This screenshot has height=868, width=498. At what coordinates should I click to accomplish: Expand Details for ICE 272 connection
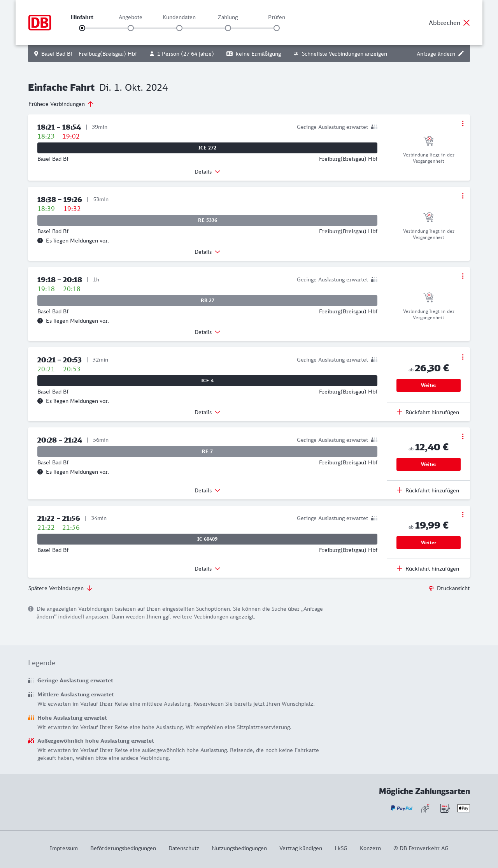[207, 172]
